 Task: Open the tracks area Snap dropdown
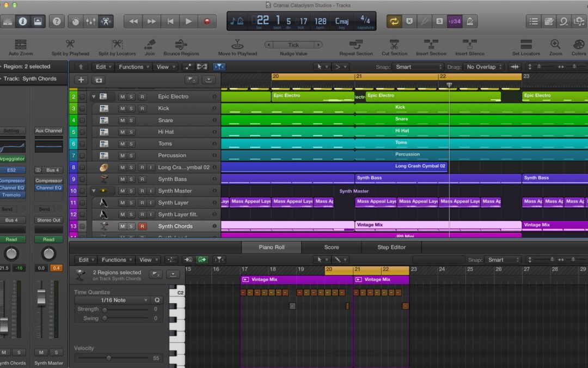tap(418, 67)
